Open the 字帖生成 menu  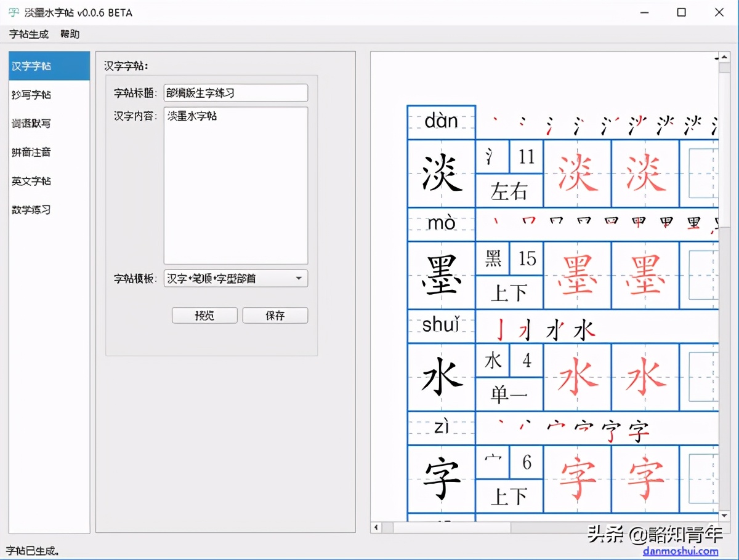coord(28,34)
